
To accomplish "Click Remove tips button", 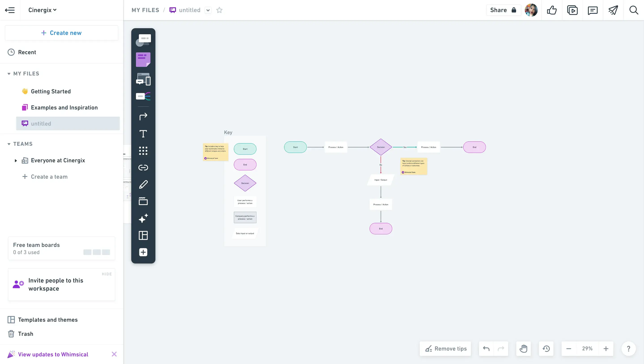I will [x=446, y=349].
